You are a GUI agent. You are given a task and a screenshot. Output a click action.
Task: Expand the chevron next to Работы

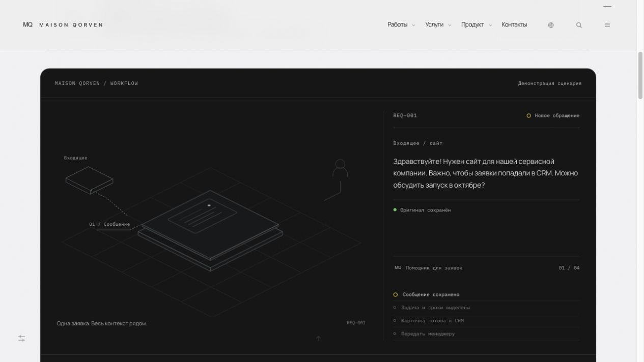(x=413, y=25)
